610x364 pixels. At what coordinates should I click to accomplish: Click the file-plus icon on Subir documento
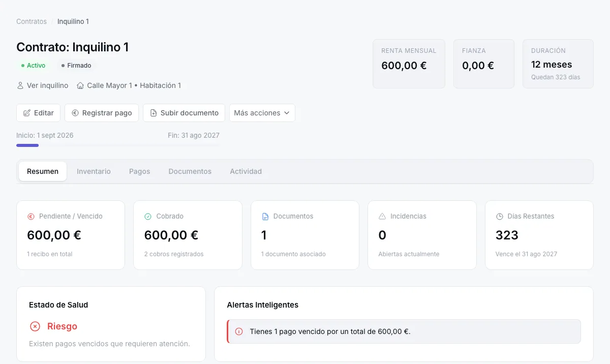coord(154,113)
